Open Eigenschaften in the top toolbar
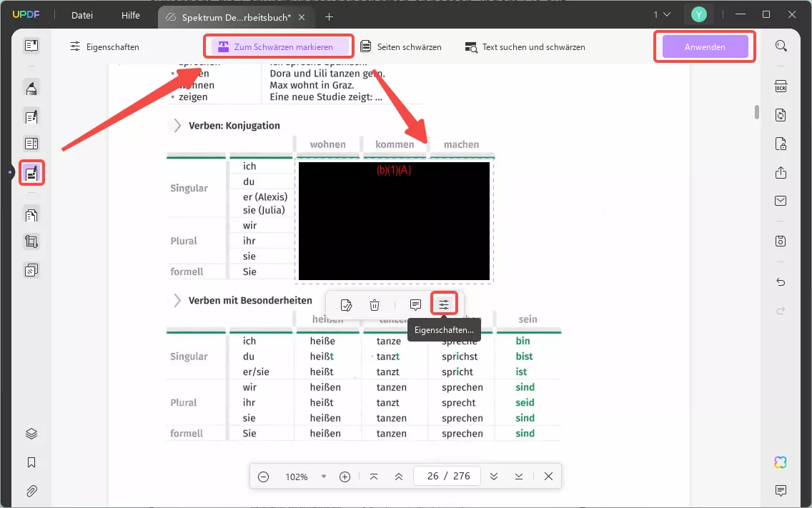The width and height of the screenshot is (812, 508). coord(104,46)
